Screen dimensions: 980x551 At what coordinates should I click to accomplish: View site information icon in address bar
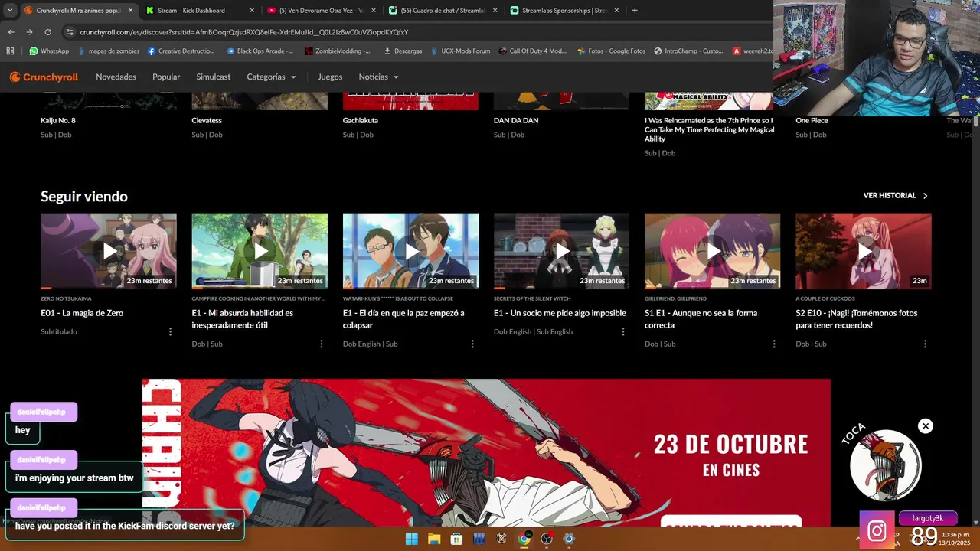pos(70,32)
